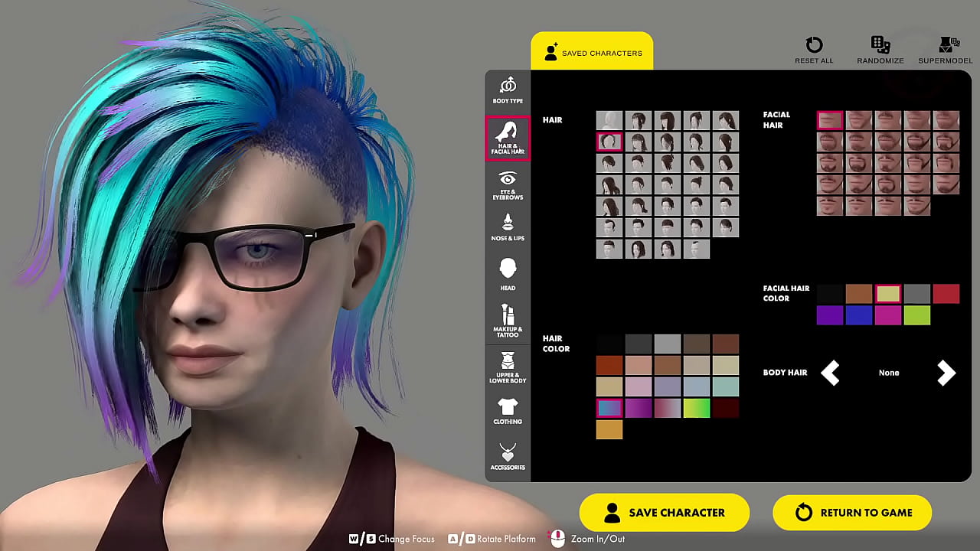
Task: Switch to previous body hair option
Action: point(831,373)
